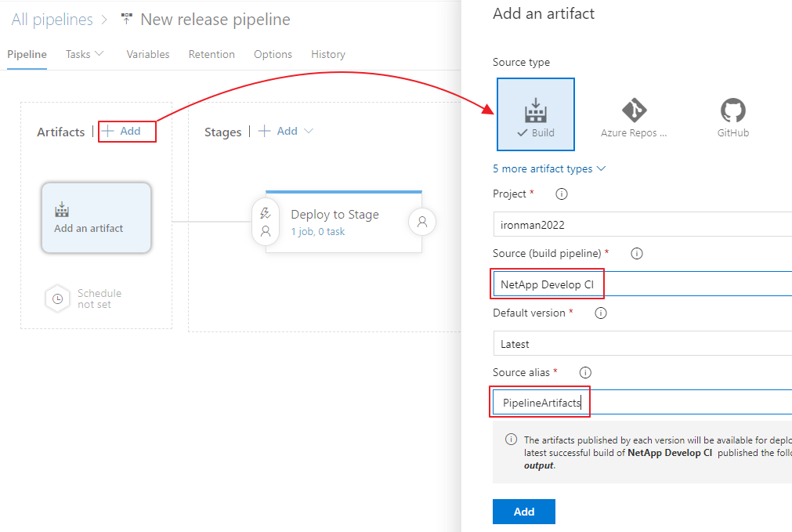
Task: Go to All pipelines breadcrumb link
Action: click(52, 20)
